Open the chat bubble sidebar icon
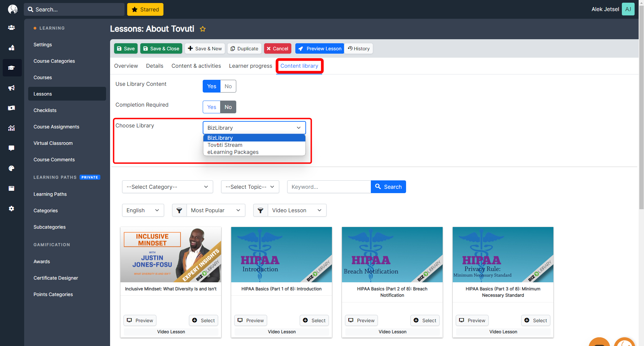Screen dimensions: 644x346 click(11, 148)
